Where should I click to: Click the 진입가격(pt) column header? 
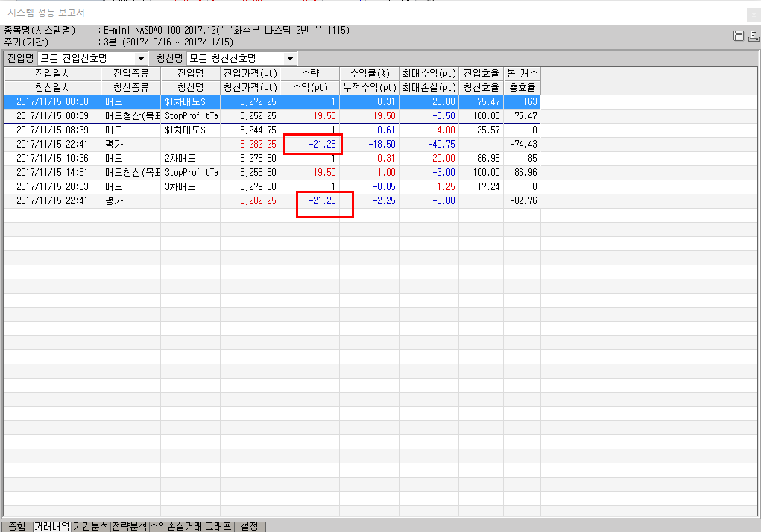point(250,74)
